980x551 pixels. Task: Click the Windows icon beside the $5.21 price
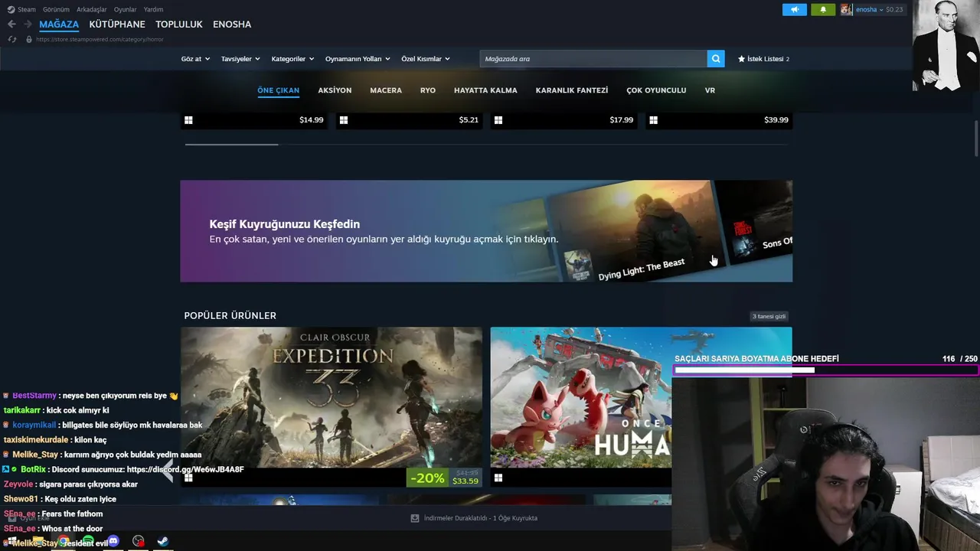point(344,120)
